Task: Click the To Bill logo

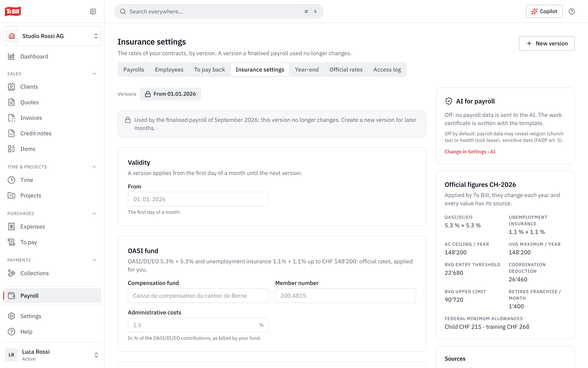Action: (x=13, y=11)
